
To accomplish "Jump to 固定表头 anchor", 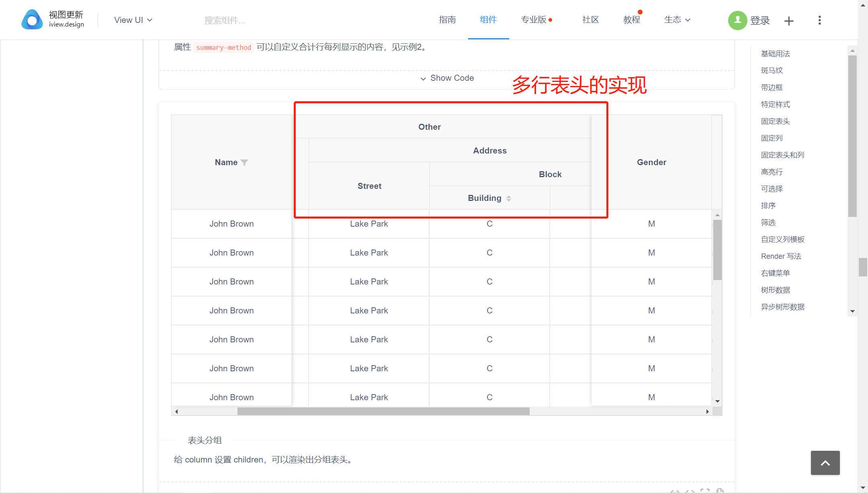I will click(x=775, y=121).
